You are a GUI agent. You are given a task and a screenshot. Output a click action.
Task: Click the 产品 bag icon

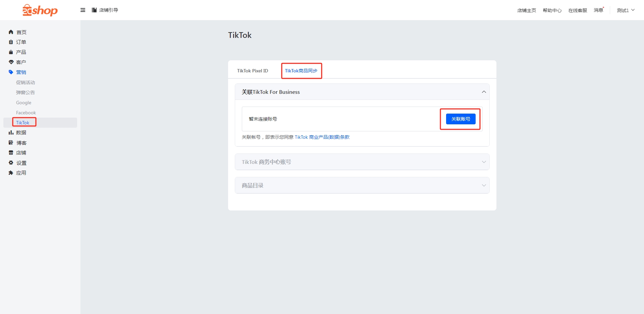[x=11, y=52]
